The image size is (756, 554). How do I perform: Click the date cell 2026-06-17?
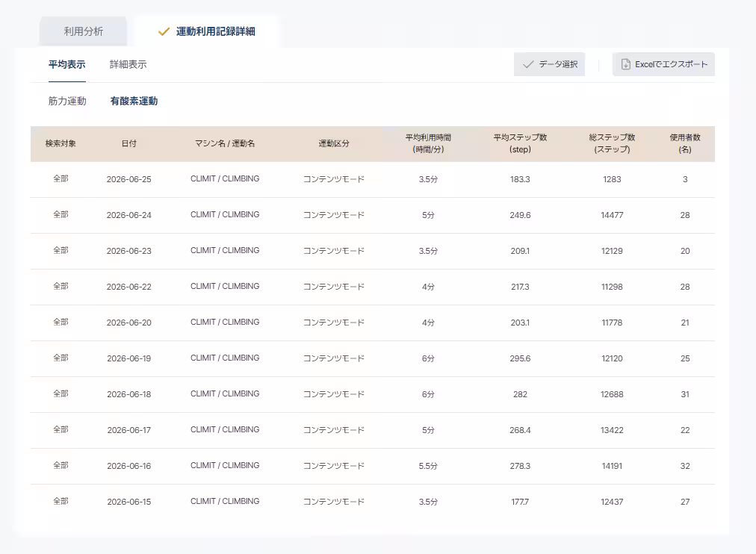(x=128, y=430)
